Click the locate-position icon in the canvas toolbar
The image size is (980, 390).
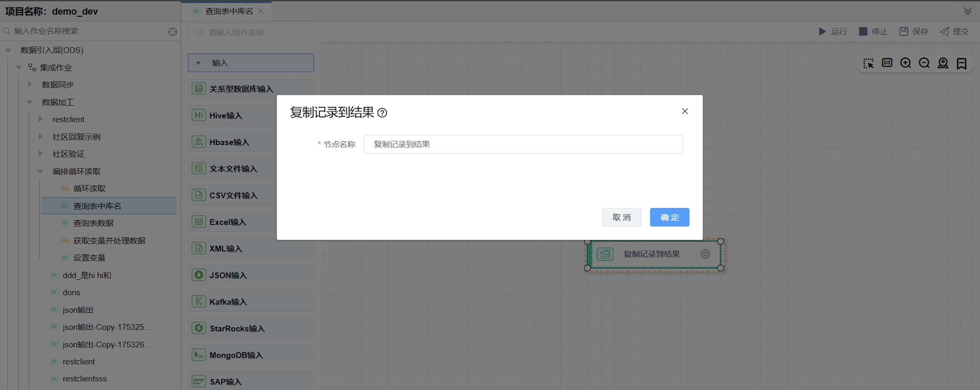(943, 63)
